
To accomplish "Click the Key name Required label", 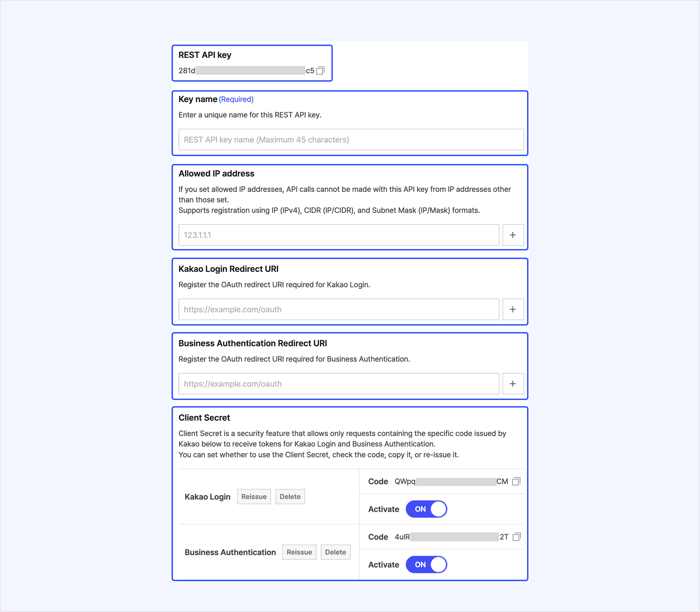I will point(236,99).
